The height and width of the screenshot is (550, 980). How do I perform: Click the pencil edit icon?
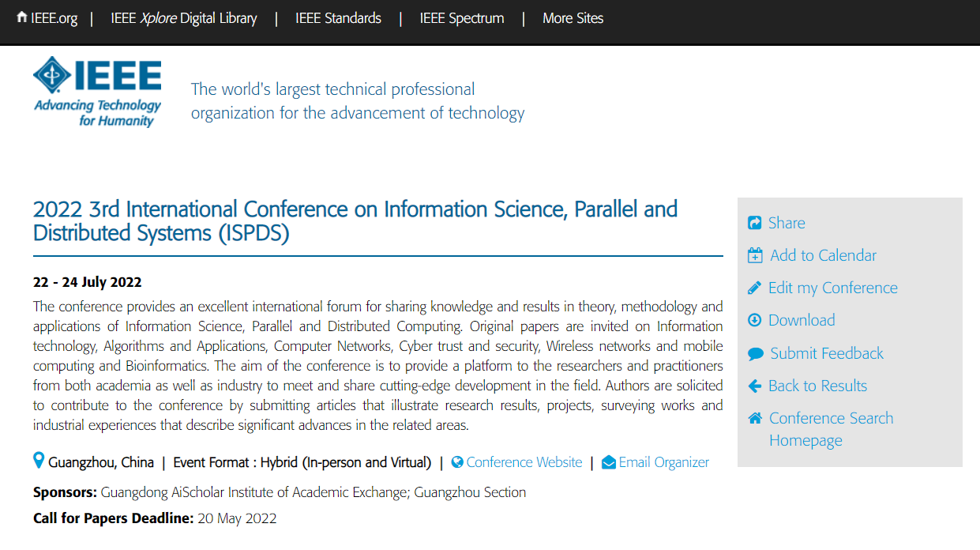pyautogui.click(x=755, y=288)
